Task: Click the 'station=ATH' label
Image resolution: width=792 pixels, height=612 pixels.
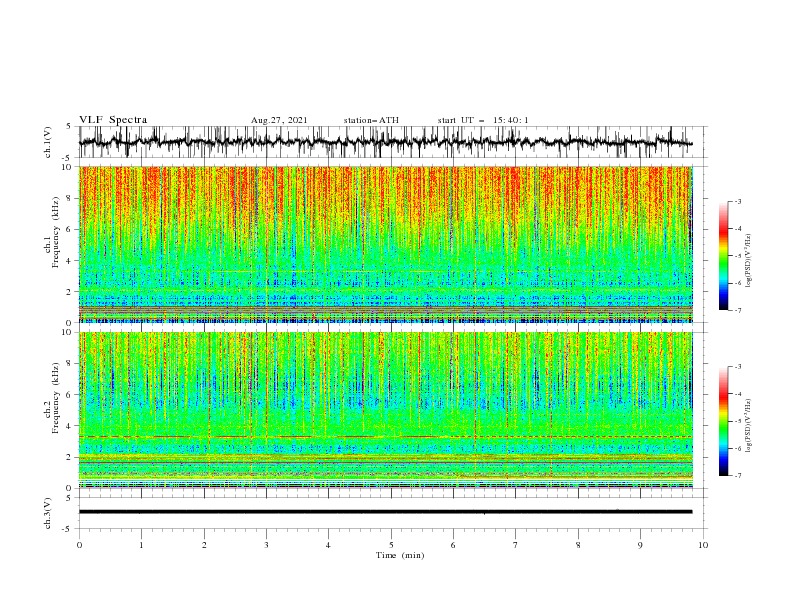Action: [371, 120]
